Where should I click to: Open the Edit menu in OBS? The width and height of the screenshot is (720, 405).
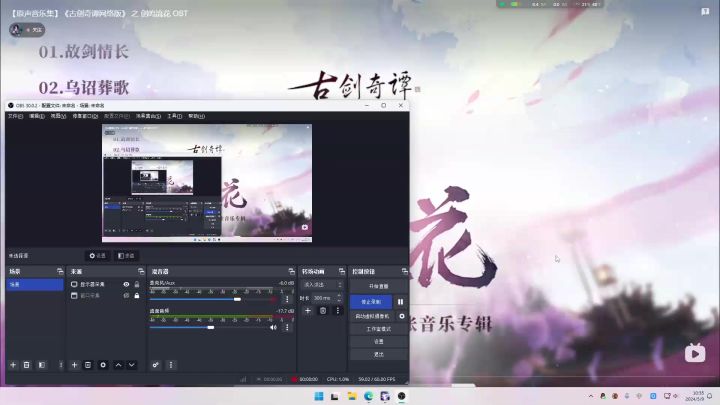(37, 116)
